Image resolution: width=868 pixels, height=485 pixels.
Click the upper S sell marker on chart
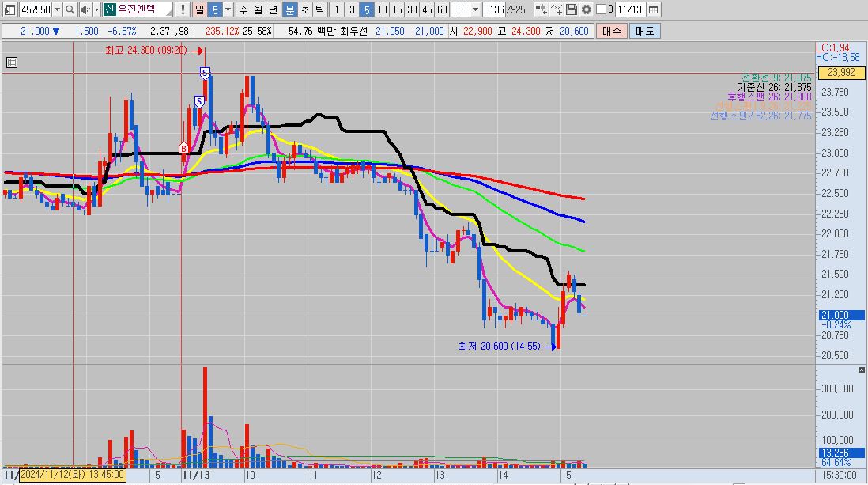[x=205, y=73]
